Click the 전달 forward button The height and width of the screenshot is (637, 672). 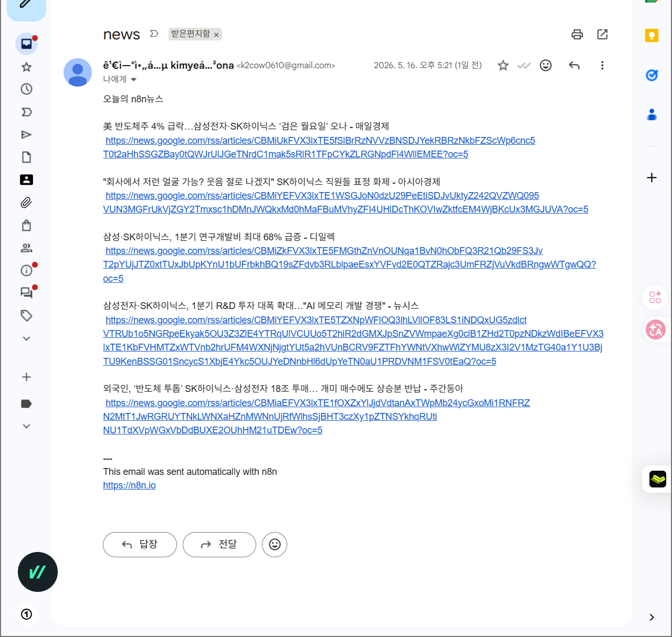point(219,545)
